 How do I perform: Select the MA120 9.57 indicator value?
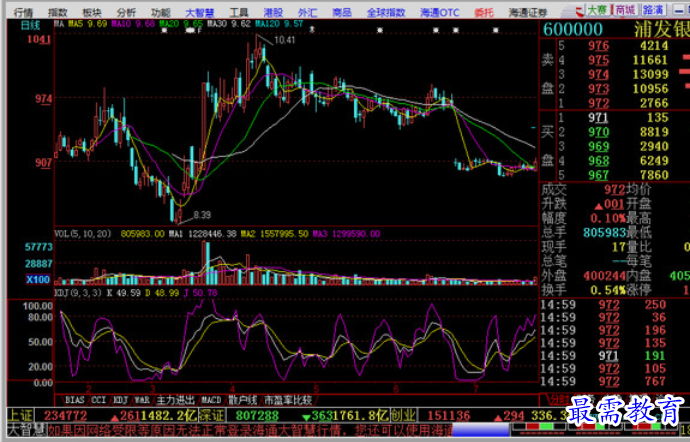coord(279,24)
